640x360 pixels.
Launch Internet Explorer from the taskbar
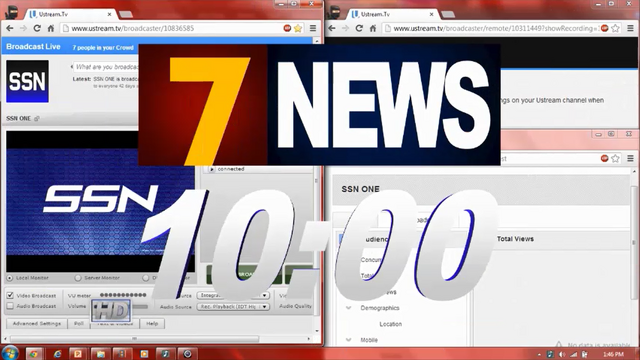point(57,354)
